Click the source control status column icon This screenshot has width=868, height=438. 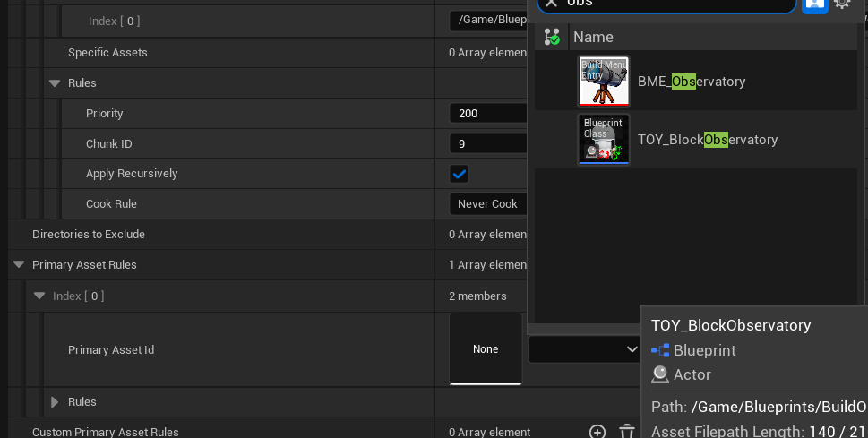click(552, 37)
